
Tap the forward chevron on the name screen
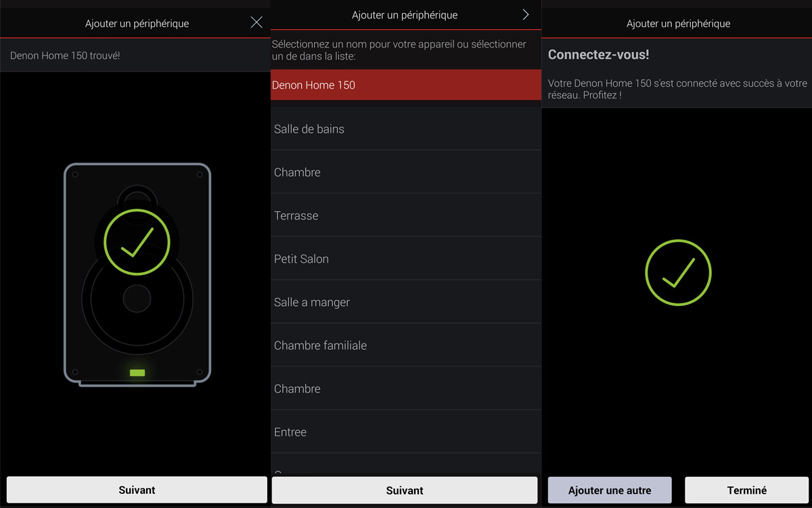526,14
